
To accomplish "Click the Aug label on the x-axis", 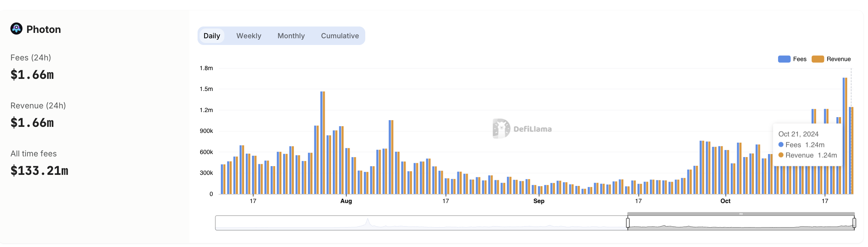I will tap(346, 201).
